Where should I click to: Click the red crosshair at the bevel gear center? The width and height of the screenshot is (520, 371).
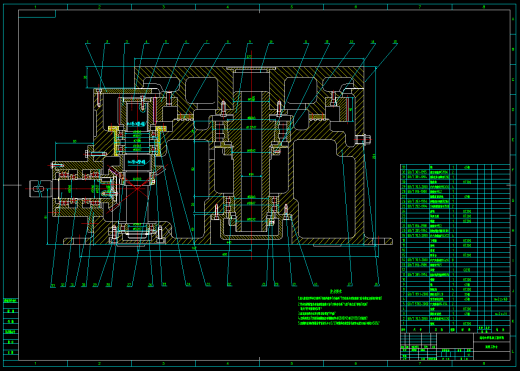tap(137, 189)
